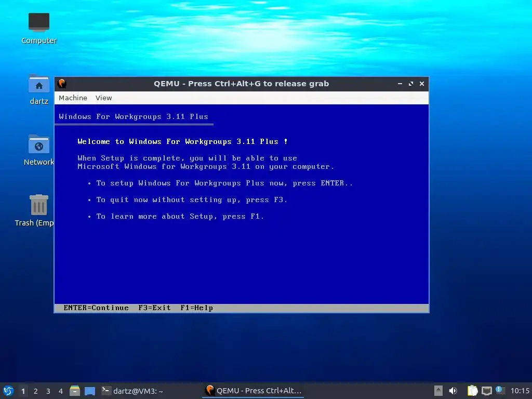Viewport: 532px width, 399px height.
Task: Switch to workspace 1
Action: click(23, 391)
